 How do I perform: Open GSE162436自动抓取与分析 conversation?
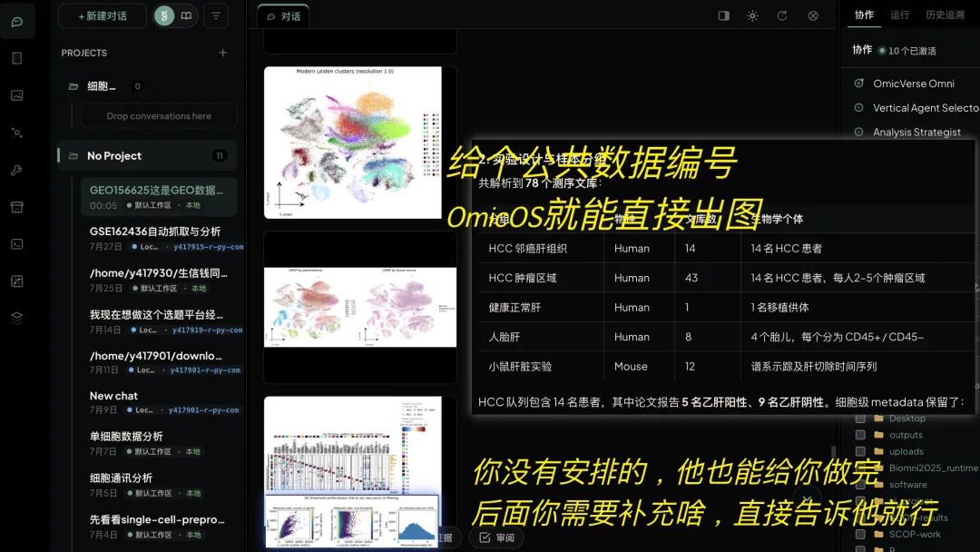159,238
